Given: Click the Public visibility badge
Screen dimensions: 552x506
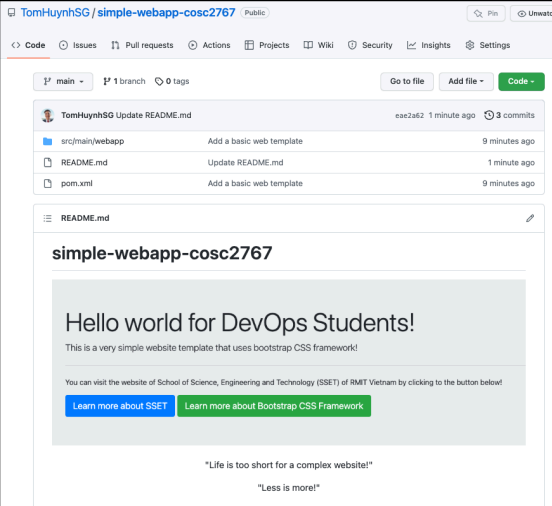Looking at the screenshot, I should (255, 13).
